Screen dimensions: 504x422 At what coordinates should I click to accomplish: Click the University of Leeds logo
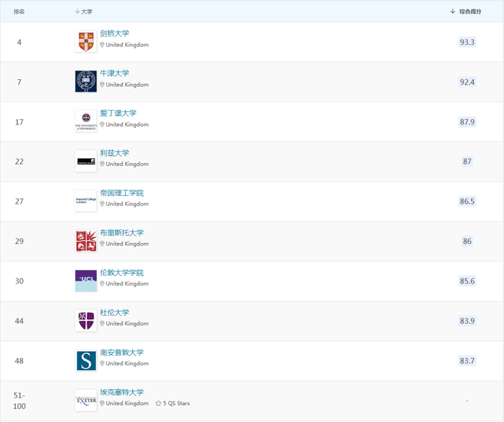tap(86, 161)
